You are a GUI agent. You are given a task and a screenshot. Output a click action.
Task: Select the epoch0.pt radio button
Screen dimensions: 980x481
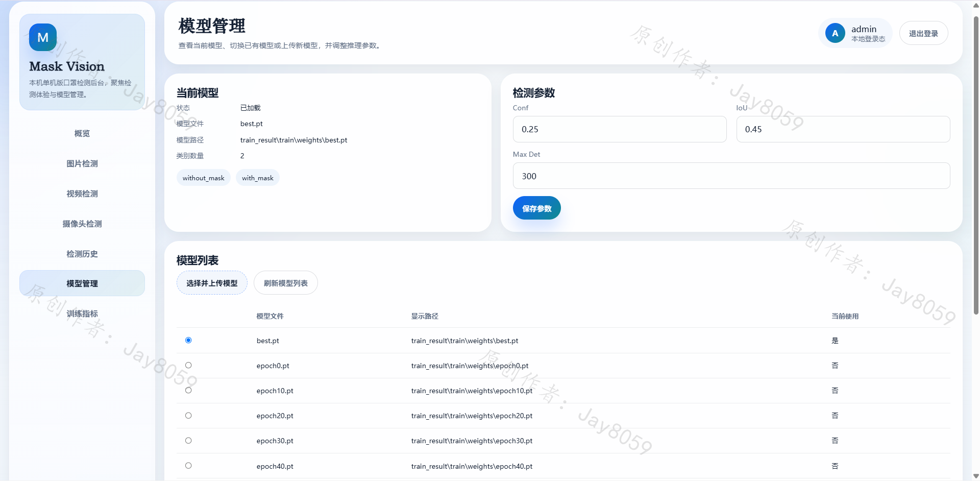pyautogui.click(x=188, y=365)
